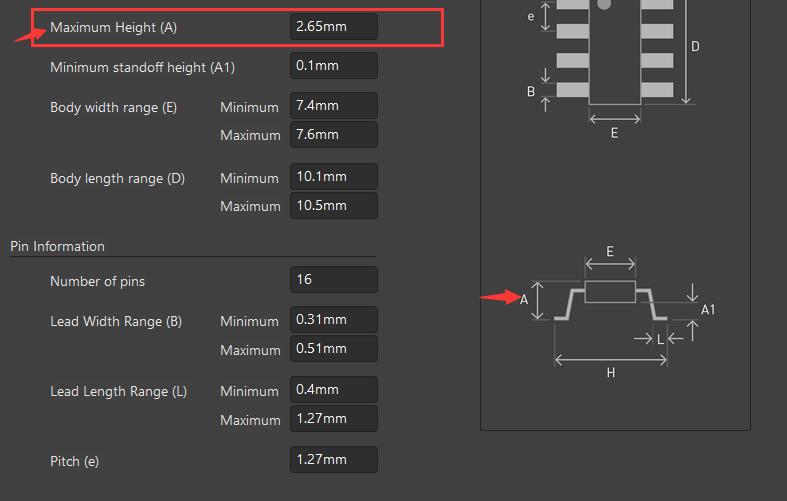Click the B dimension label in diagram

[x=531, y=92]
